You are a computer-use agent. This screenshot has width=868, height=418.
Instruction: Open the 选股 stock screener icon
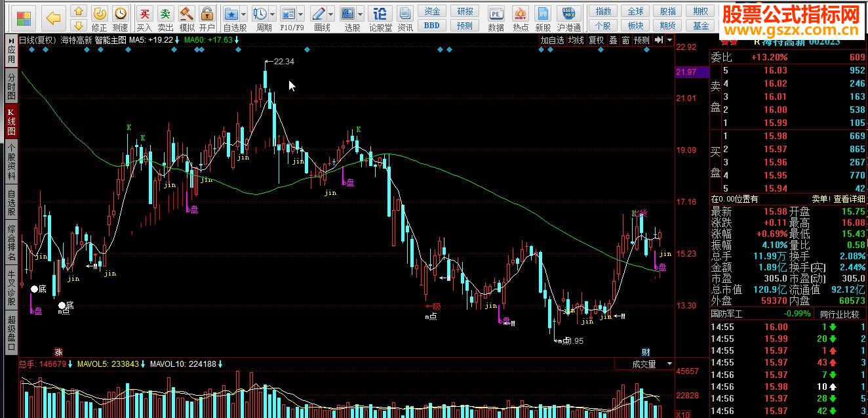coord(347,13)
